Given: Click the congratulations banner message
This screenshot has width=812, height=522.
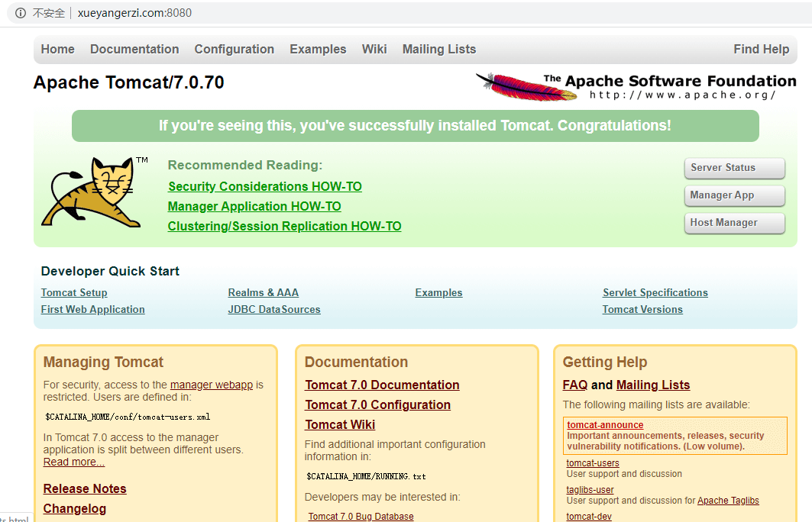Looking at the screenshot, I should click(415, 126).
